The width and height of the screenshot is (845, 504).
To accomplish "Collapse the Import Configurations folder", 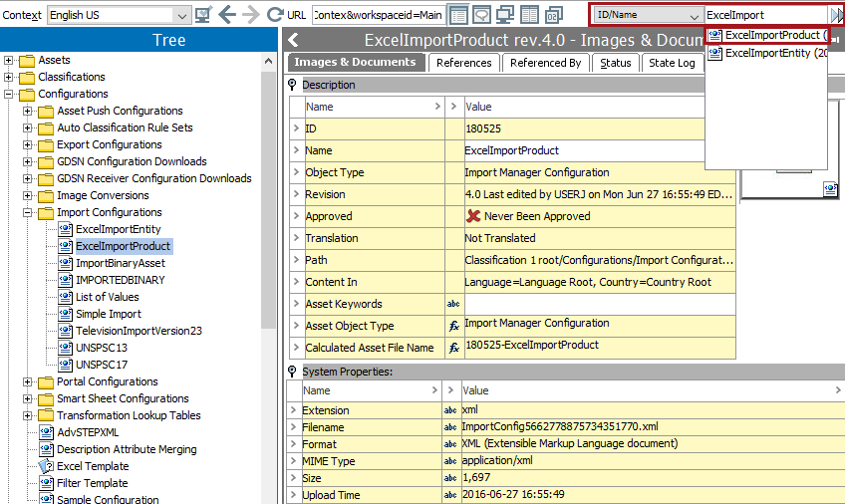I will click(28, 212).
